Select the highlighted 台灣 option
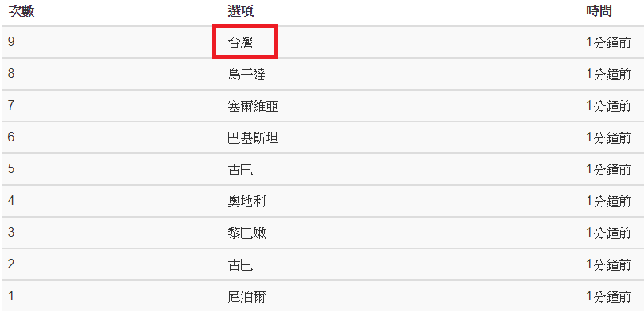The width and height of the screenshot is (644, 316). (x=240, y=43)
